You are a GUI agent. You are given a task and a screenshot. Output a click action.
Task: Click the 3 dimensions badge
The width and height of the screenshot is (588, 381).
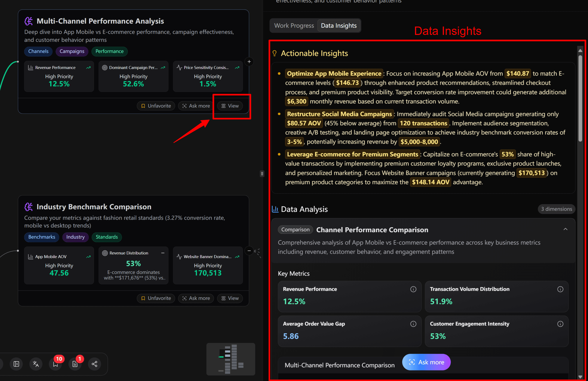tap(556, 209)
